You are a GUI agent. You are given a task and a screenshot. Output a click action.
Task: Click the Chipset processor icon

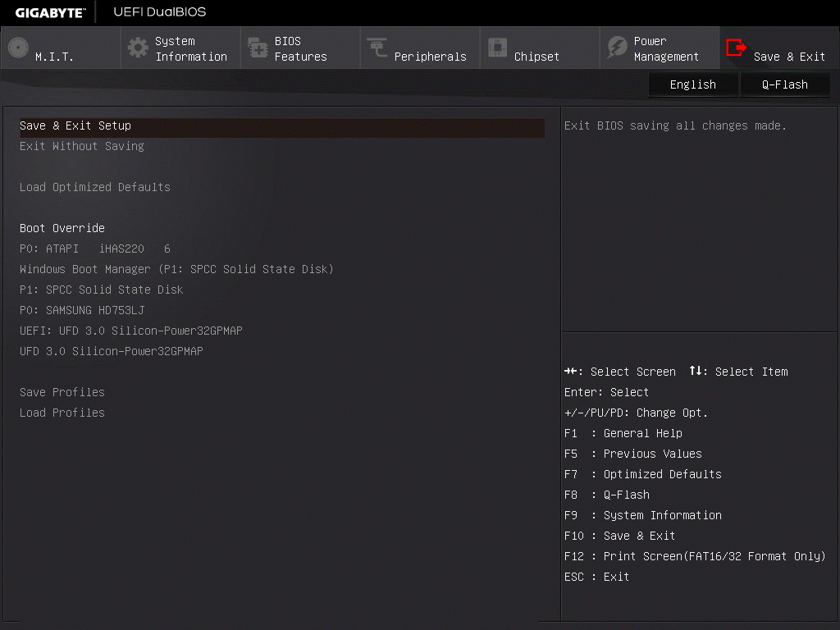[497, 48]
